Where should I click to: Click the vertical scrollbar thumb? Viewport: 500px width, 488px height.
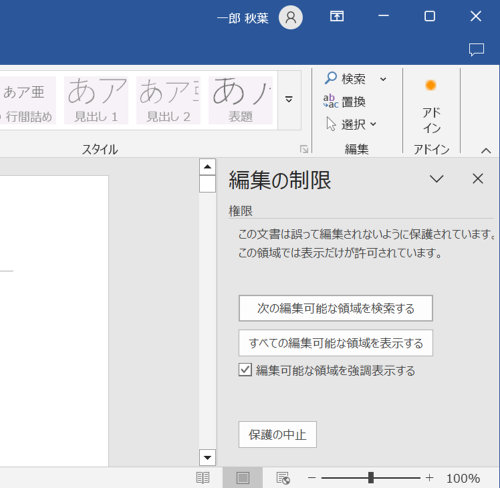(x=207, y=184)
